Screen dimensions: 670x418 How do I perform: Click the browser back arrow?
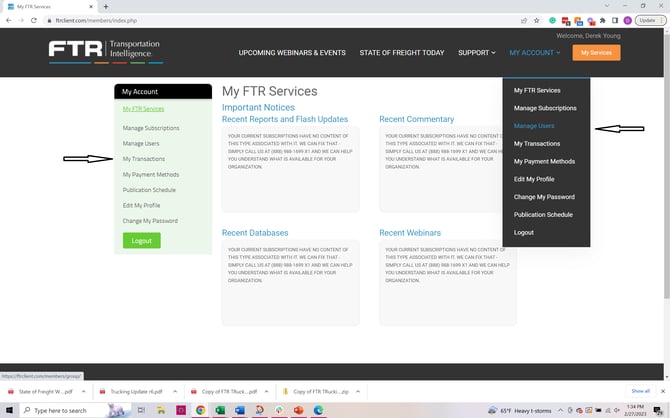pos(9,21)
